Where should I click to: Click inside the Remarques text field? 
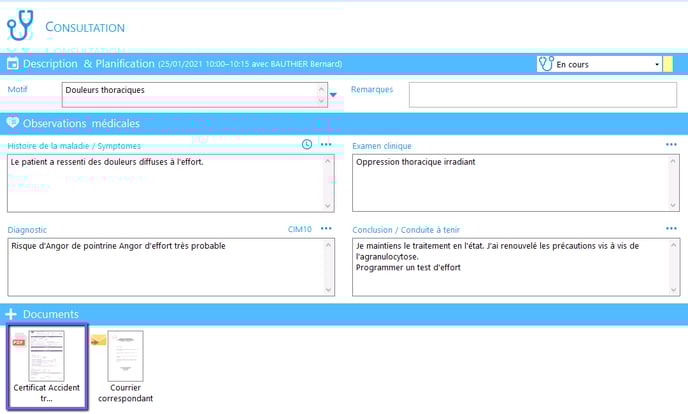point(542,95)
